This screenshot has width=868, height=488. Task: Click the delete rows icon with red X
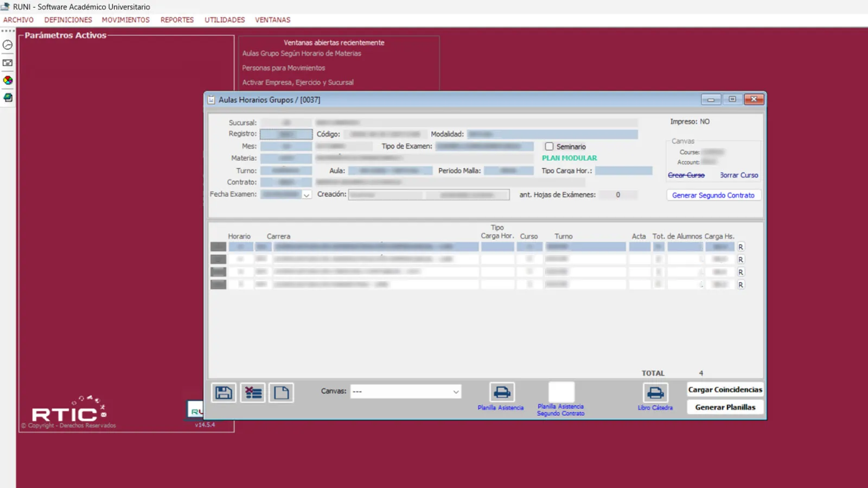(x=253, y=393)
